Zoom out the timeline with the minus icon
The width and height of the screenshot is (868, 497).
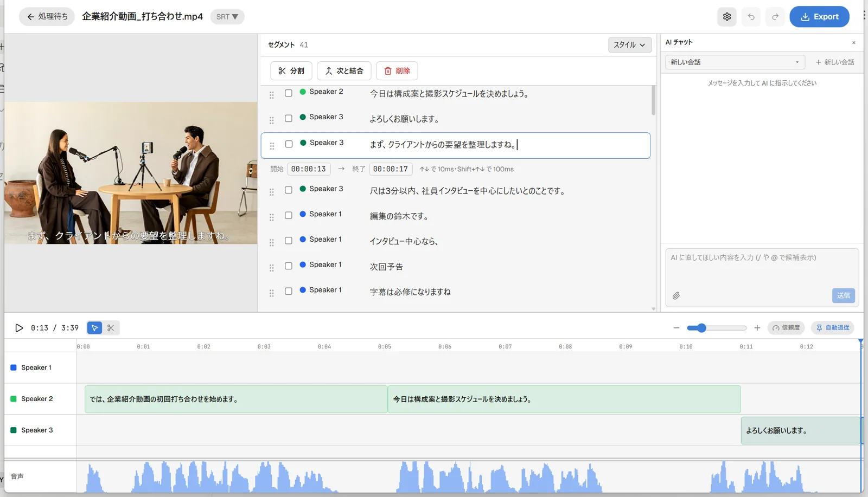[x=676, y=328]
